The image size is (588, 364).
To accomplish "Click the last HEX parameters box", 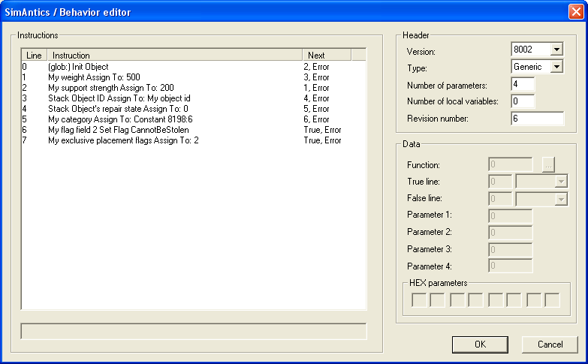I will click(x=552, y=300).
